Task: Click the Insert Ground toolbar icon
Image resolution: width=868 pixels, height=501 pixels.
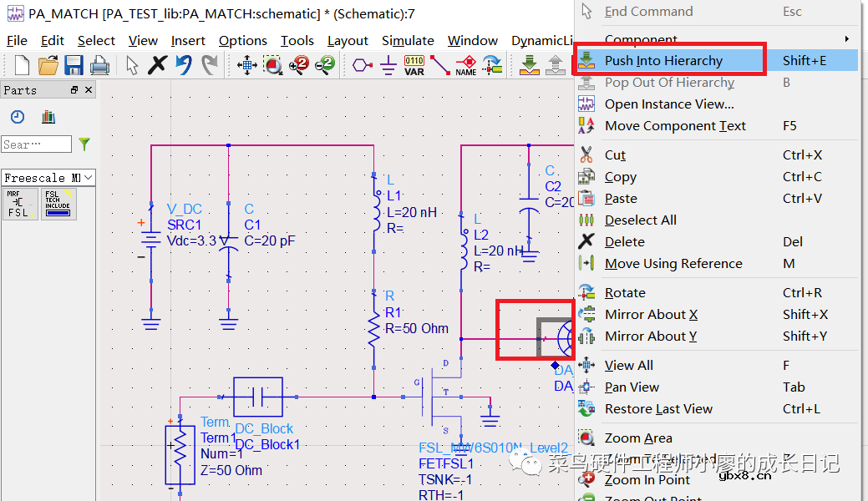Action: tap(388, 65)
